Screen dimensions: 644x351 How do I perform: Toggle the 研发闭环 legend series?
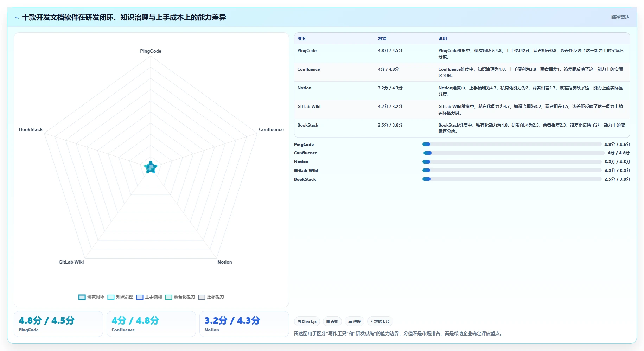coord(91,297)
